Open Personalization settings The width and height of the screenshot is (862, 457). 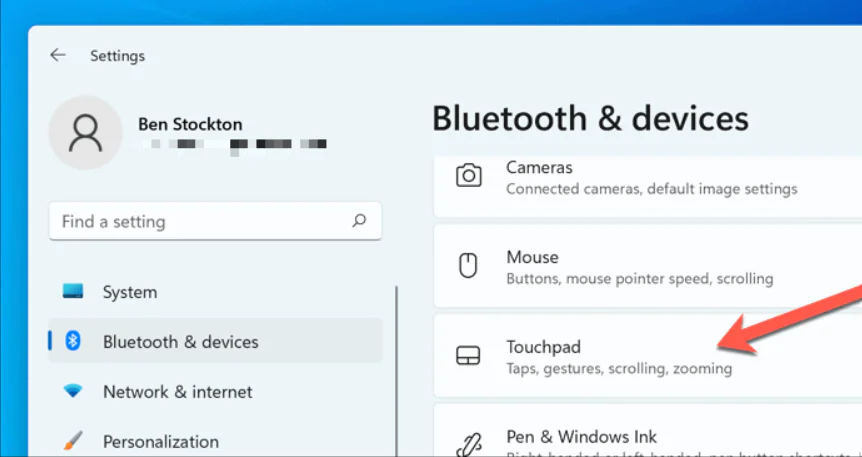[215, 441]
